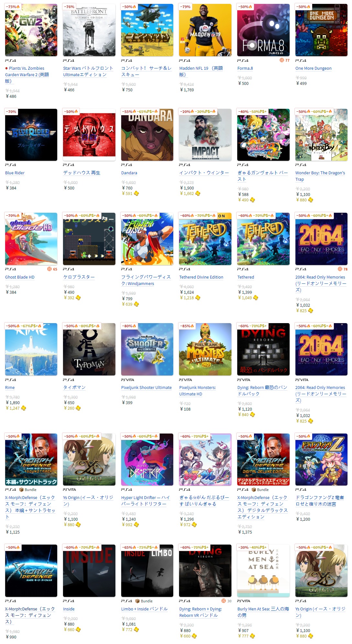
Task: Open the Burly Men At Sea cover art
Action: 263,571
